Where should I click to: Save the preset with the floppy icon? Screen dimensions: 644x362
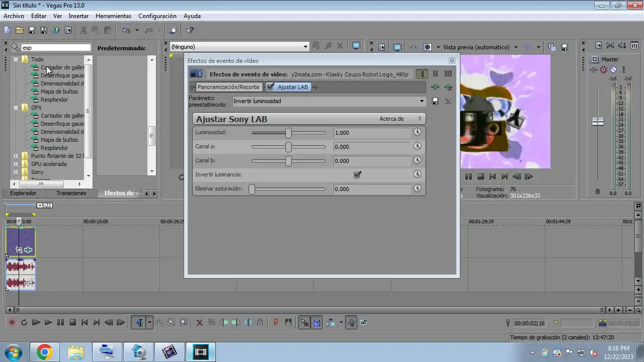pyautogui.click(x=436, y=101)
